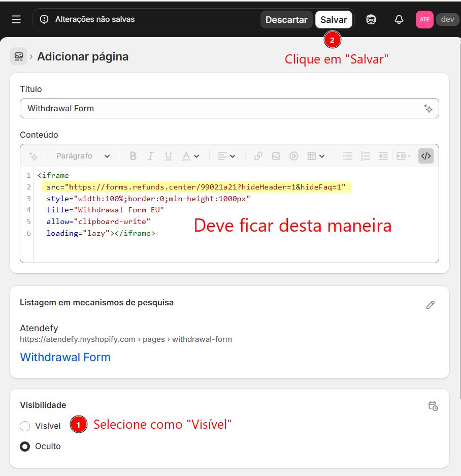Click the Listagem em mecanismos de pesquisa heading
The image size is (461, 476).
click(97, 302)
